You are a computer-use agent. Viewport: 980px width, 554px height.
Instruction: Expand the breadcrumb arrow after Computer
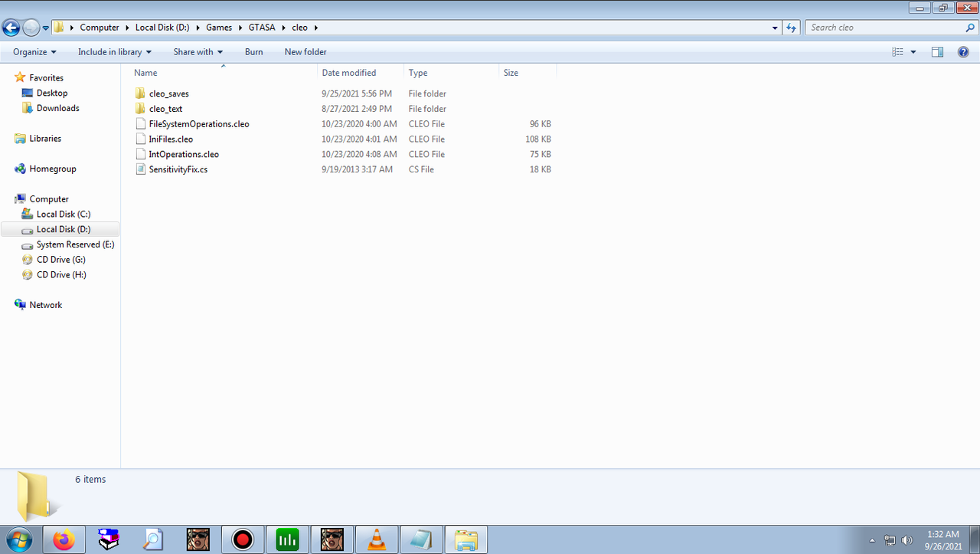tap(127, 28)
